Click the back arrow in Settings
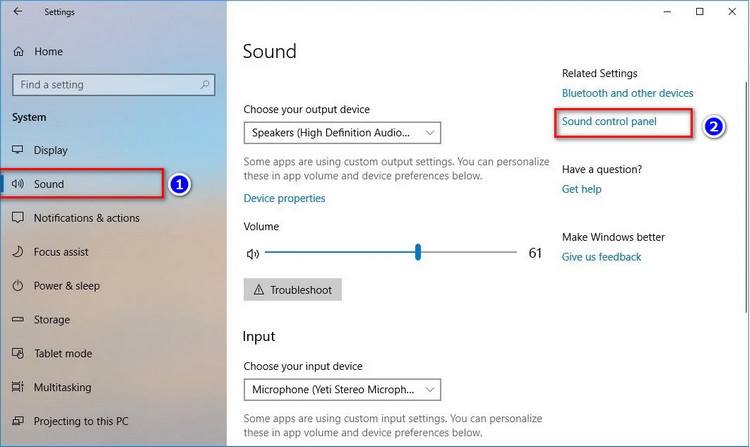 click(18, 11)
